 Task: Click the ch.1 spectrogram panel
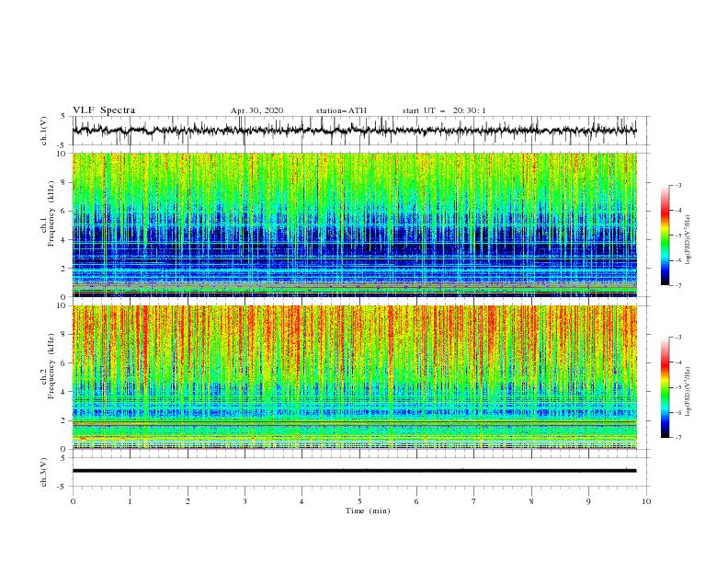pyautogui.click(x=355, y=224)
